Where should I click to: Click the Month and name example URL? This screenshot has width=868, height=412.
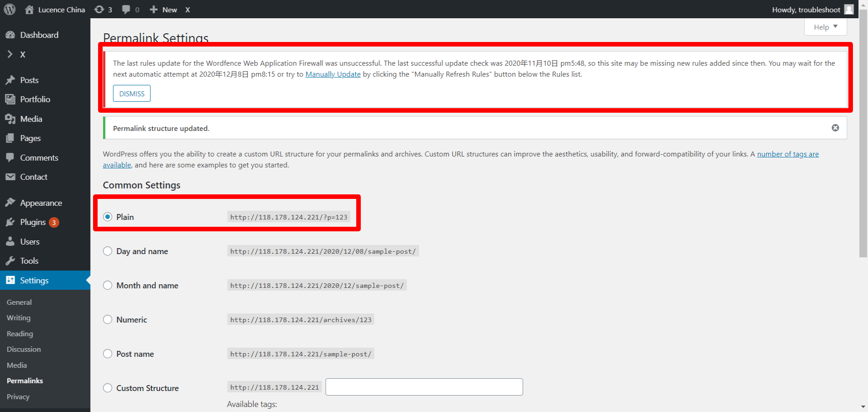[317, 286]
